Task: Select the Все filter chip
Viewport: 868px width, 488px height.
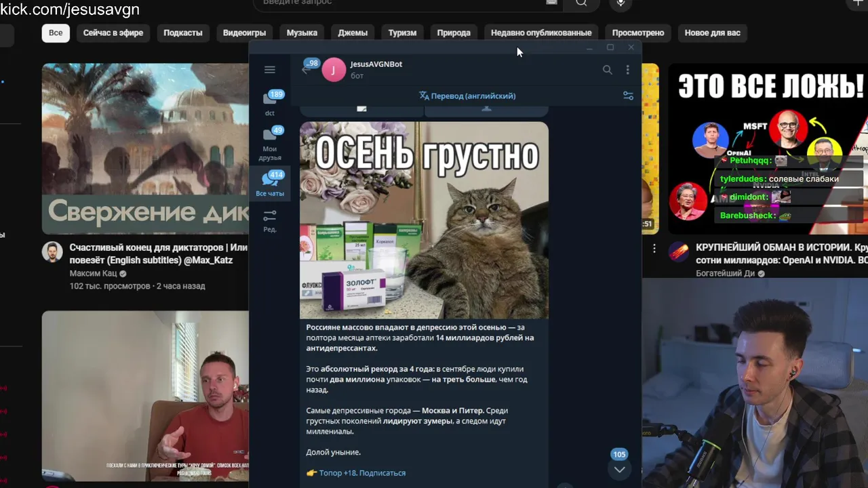Action: pos(56,33)
